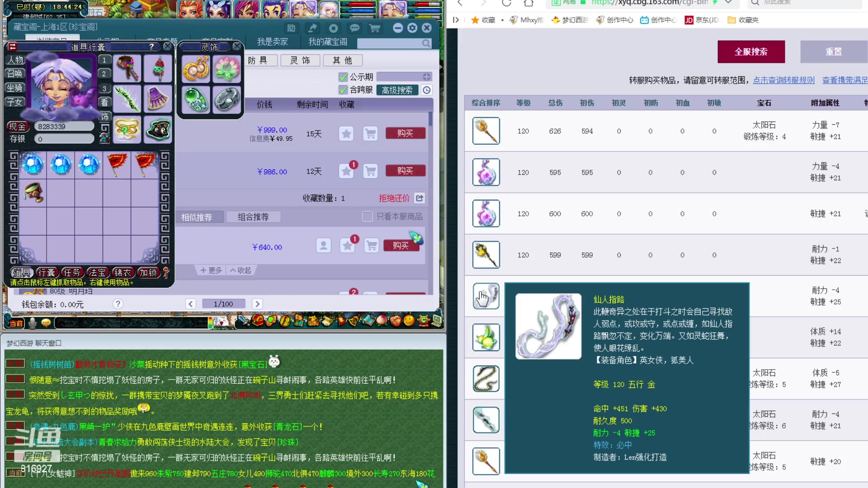Image resolution: width=868 pixels, height=488 pixels.
Task: Select the whip weapon in the first equipment slot
Action: (127, 68)
